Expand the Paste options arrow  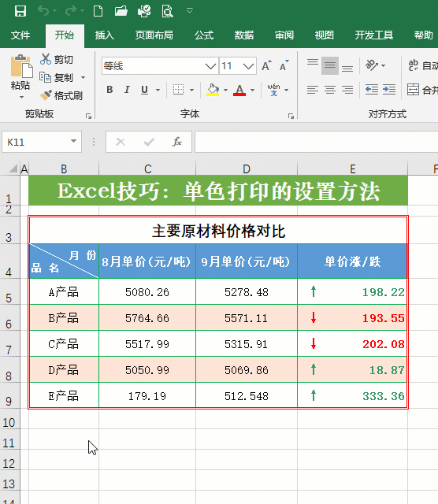pos(21,97)
